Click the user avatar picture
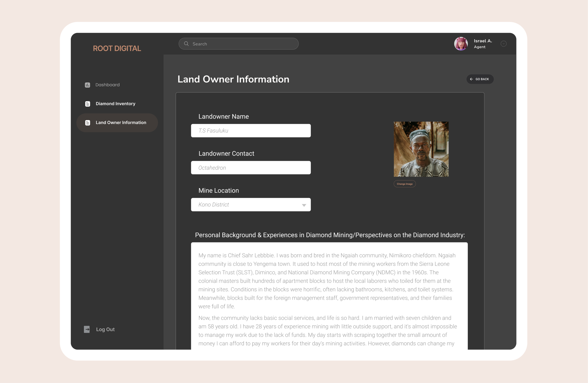Screen dimensions: 588x383 461,44
